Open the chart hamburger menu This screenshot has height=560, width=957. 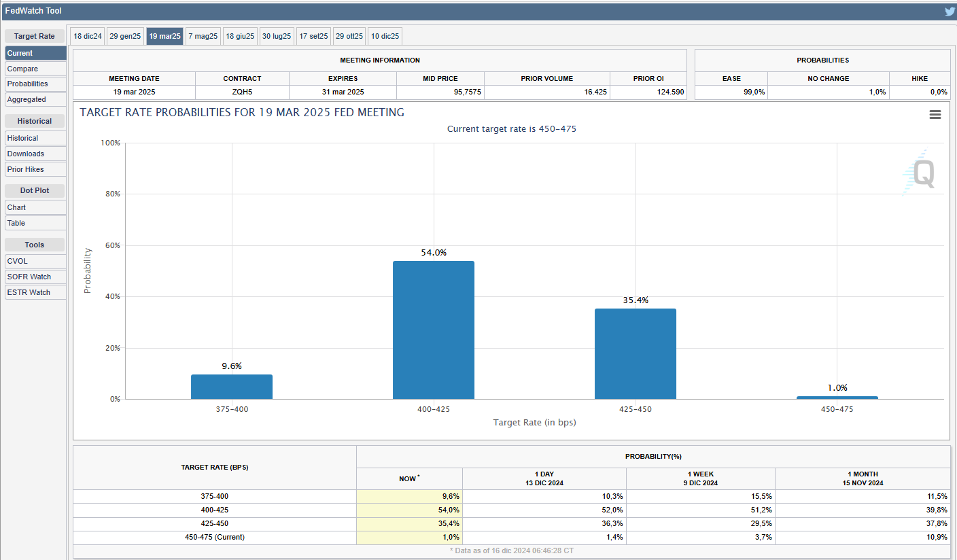935,115
